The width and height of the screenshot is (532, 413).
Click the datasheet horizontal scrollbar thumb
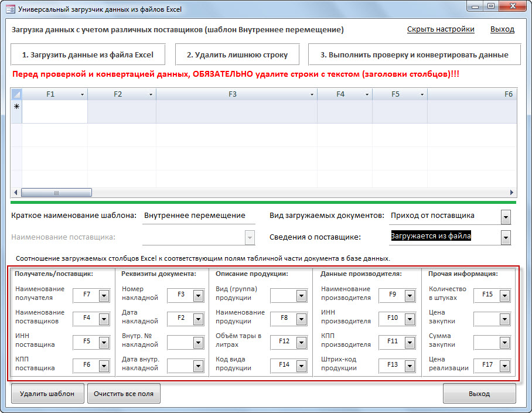56,193
